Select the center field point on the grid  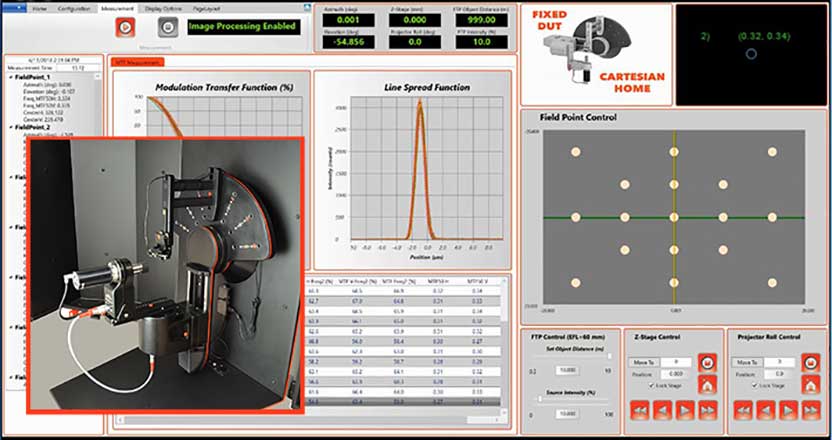[x=674, y=217]
